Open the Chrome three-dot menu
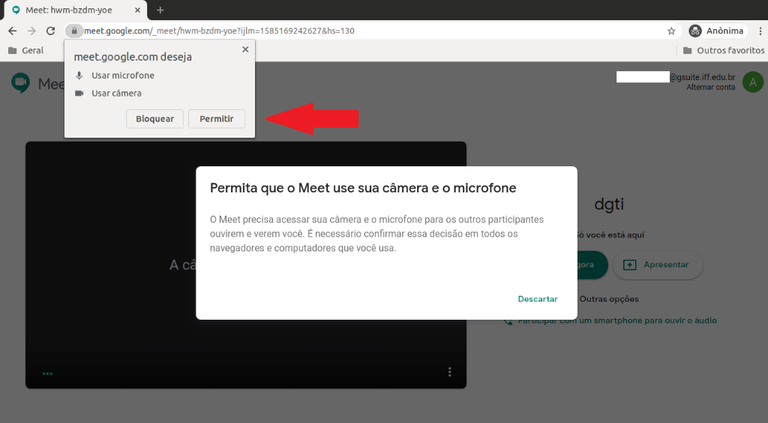 click(757, 31)
